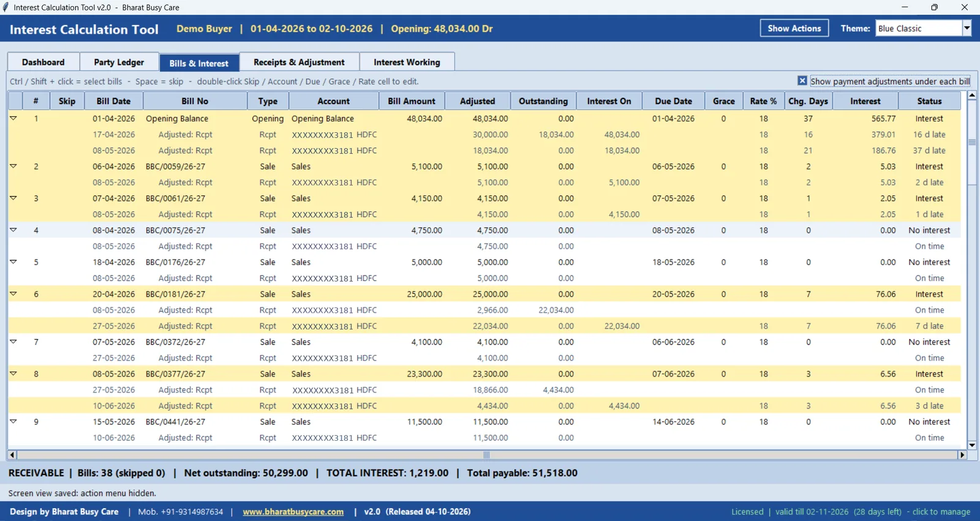Collapse bill 6 BBC/0181/26-27 row
This screenshot has height=521, width=980.
tap(13, 294)
